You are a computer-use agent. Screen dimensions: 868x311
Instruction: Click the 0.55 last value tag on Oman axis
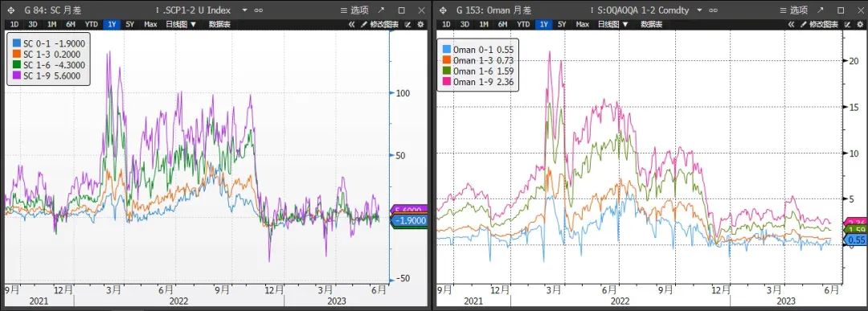855,239
